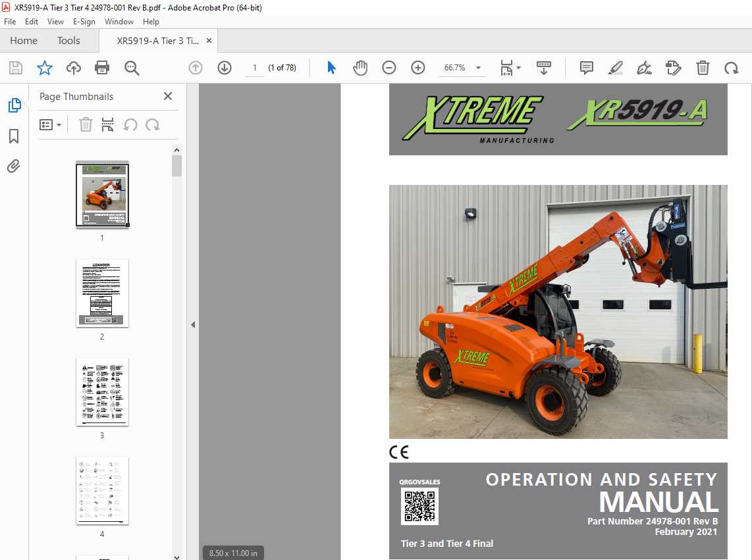Open the zoom percentage dropdown

(478, 68)
